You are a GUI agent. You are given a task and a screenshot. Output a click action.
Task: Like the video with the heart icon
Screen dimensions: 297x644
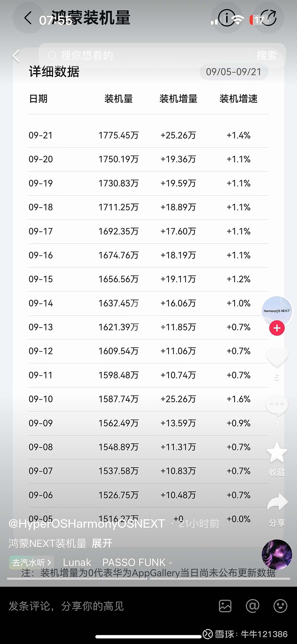click(277, 357)
